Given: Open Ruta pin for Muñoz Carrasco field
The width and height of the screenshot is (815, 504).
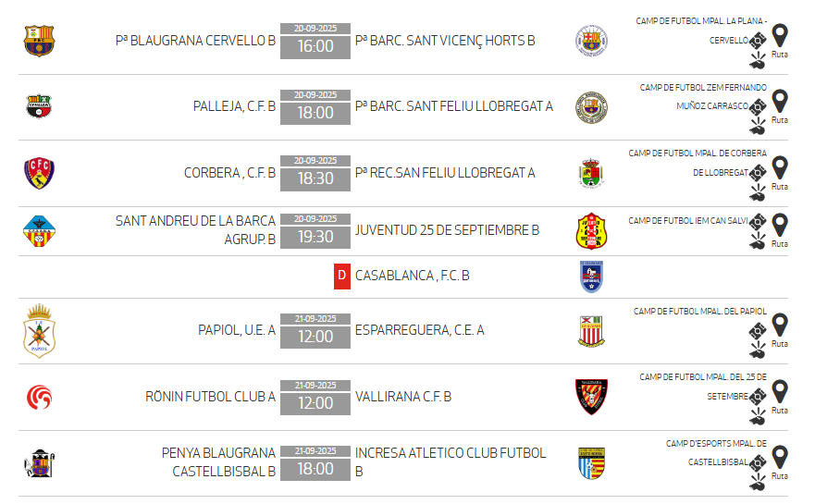Looking at the screenshot, I should coord(780,101).
